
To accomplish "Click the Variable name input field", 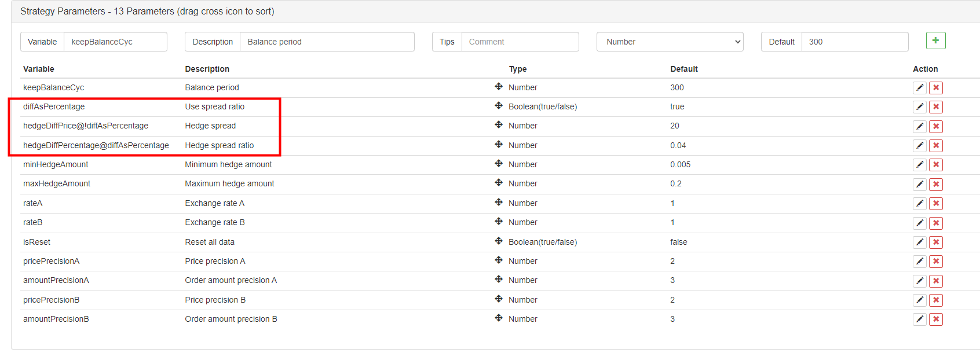I will point(115,42).
